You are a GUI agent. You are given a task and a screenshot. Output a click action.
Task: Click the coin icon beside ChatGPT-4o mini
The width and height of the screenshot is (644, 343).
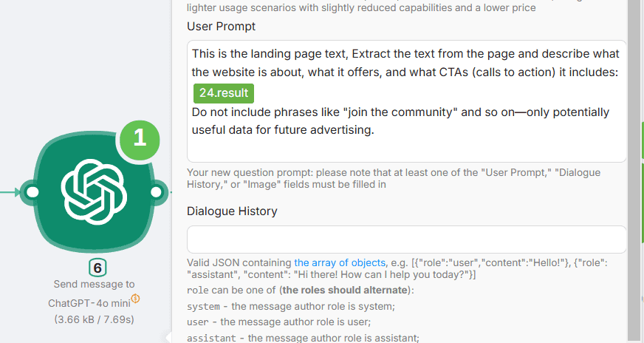click(136, 299)
